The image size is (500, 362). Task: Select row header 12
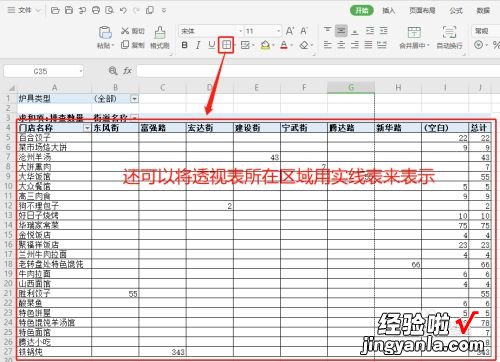pos(8,206)
